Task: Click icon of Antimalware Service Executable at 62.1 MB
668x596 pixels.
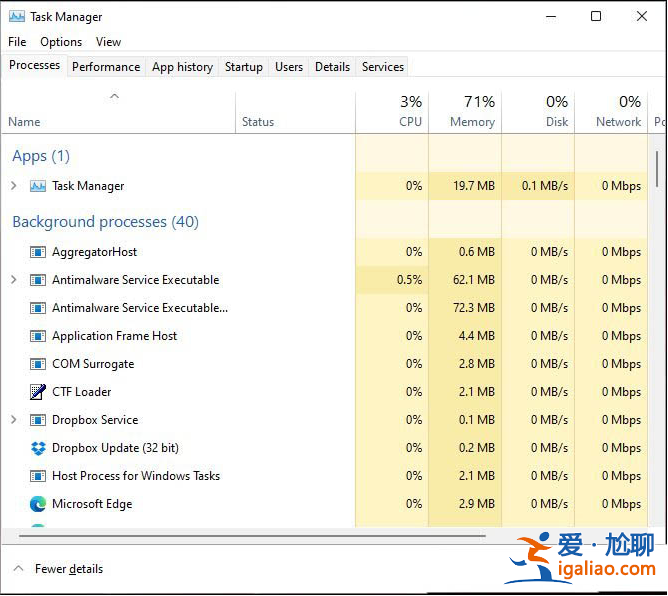Action: pyautogui.click(x=38, y=280)
